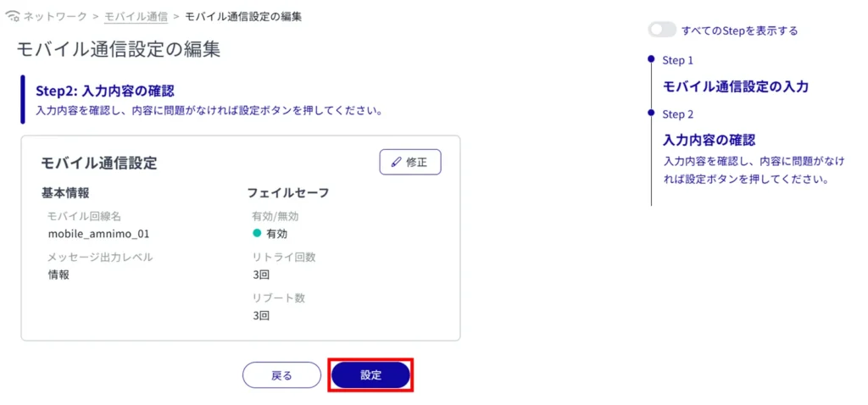Screen dimensions: 868x405
Task: Click the リブート数 value 3回
Action: 261,315
